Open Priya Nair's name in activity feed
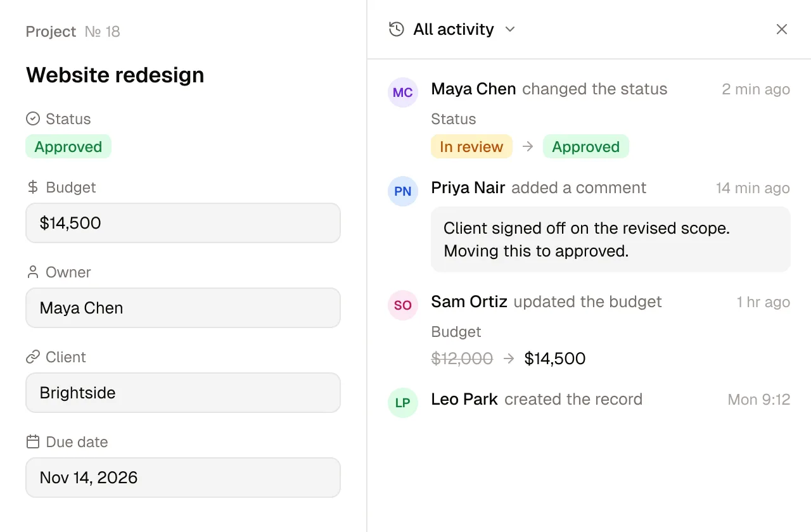Image resolution: width=811 pixels, height=532 pixels. pyautogui.click(x=468, y=187)
